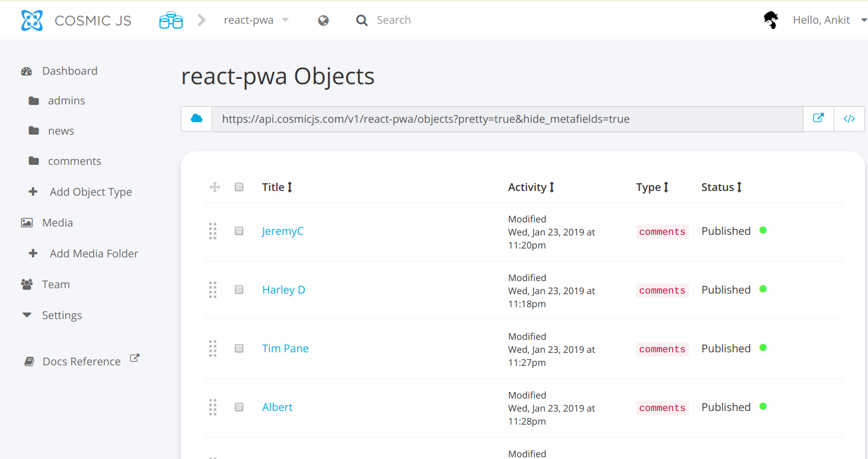Toggle the select-all checkbox in table header
Screen dimensions: 868x459
click(239, 187)
